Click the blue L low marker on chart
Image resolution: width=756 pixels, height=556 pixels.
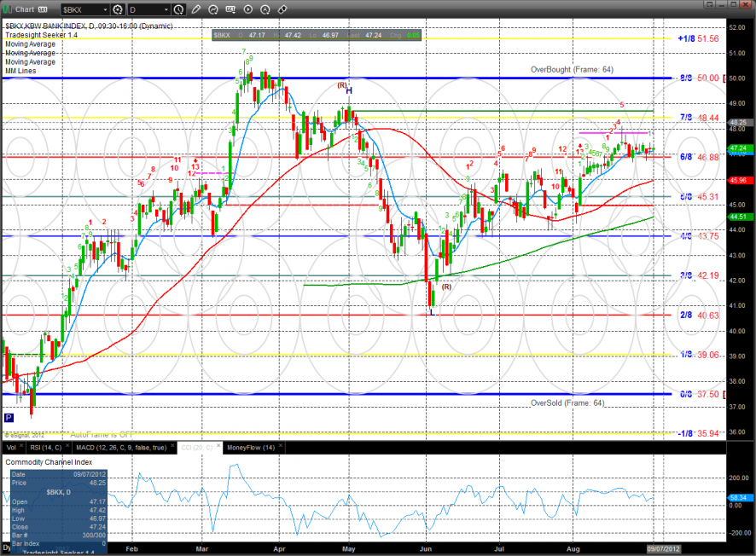(x=432, y=312)
